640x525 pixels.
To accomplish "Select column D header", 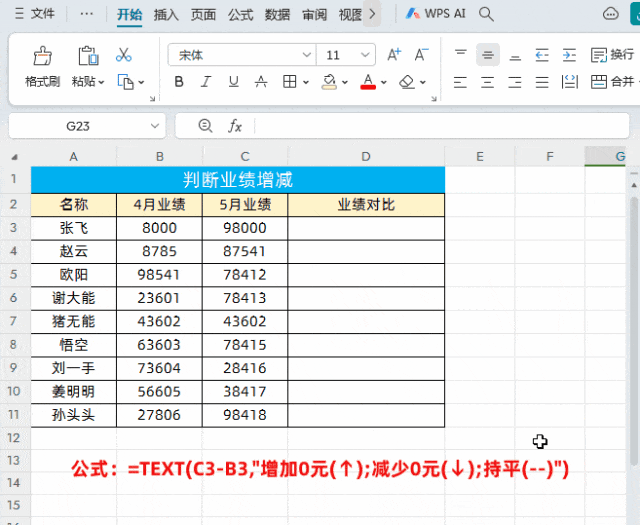I will [x=366, y=156].
